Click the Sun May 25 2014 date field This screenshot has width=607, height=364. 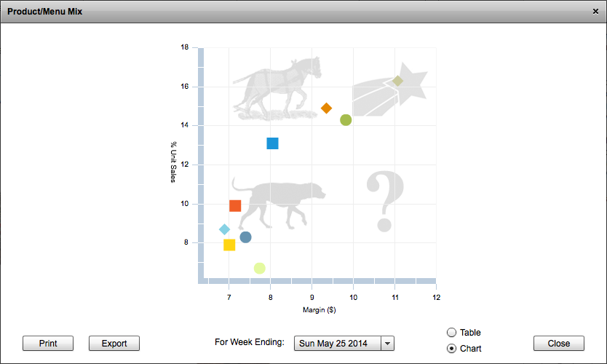tap(338, 344)
